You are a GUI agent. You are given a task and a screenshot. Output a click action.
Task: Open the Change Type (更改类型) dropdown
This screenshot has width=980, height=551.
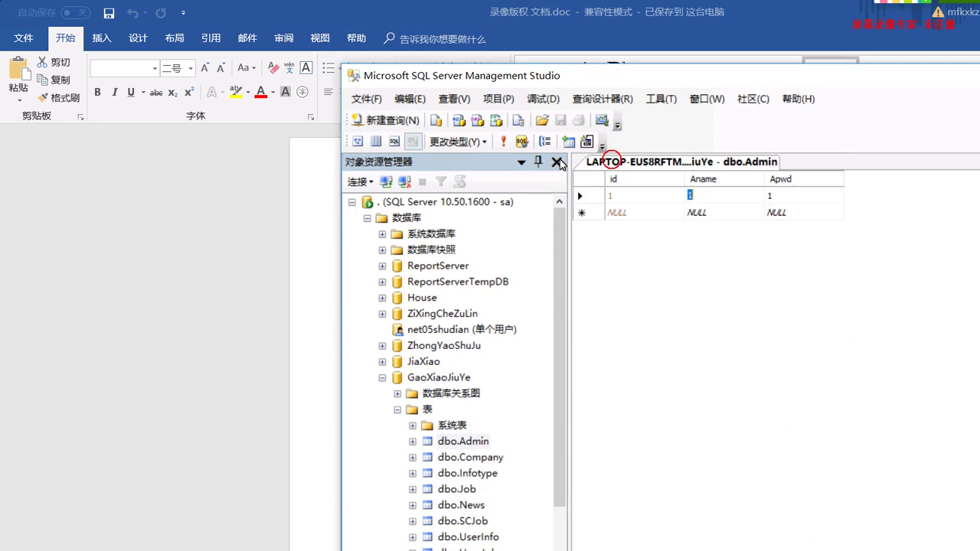coord(458,142)
